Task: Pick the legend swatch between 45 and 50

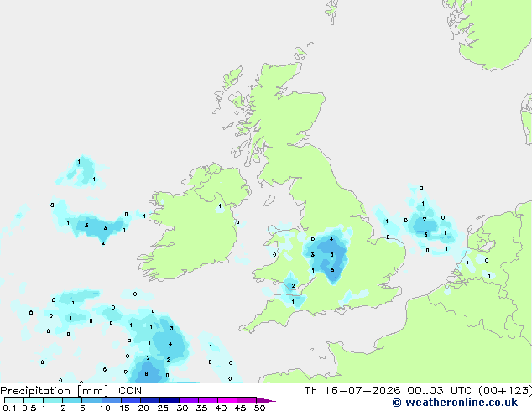Action: coord(247,400)
